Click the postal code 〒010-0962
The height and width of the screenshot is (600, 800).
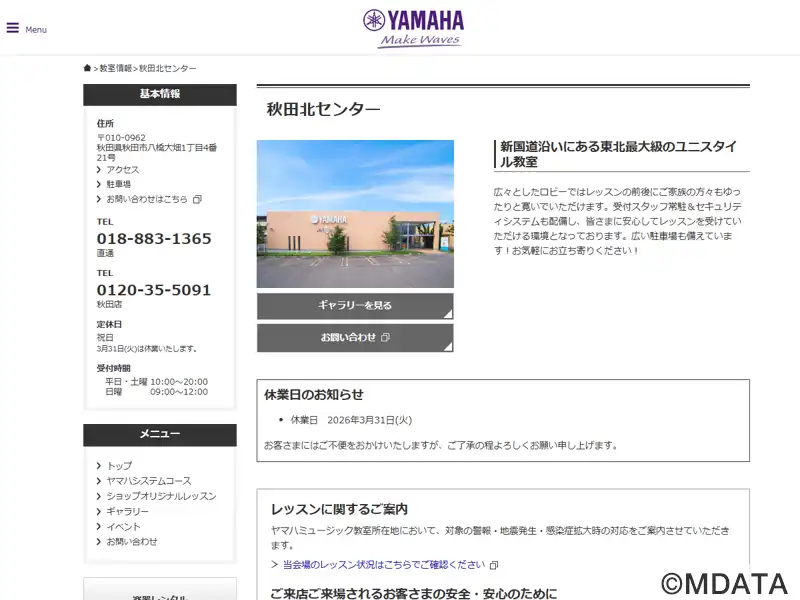[121, 138]
